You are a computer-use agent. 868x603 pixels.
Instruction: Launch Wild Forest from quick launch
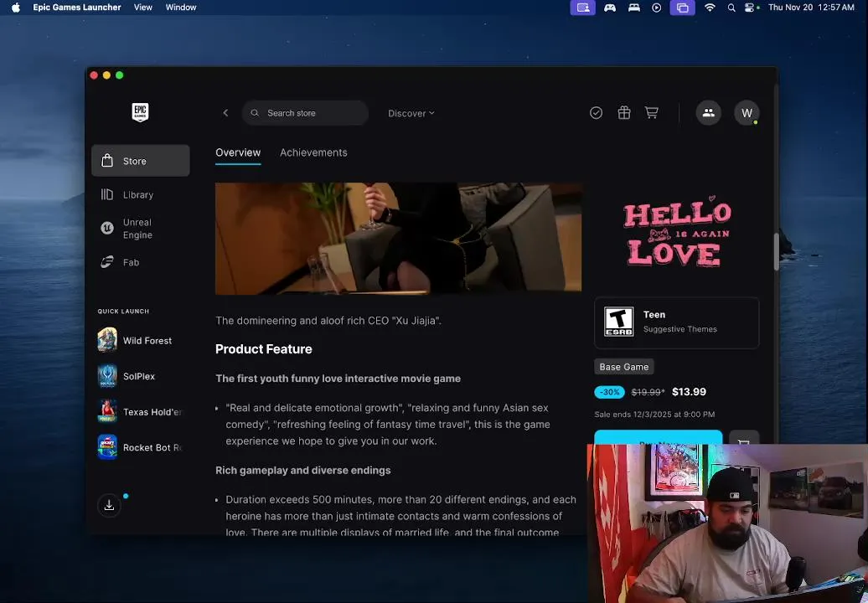pyautogui.click(x=135, y=340)
